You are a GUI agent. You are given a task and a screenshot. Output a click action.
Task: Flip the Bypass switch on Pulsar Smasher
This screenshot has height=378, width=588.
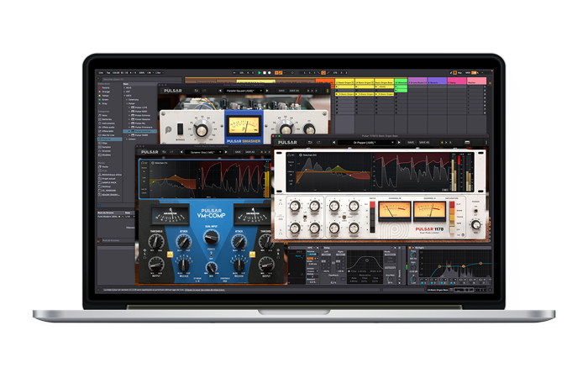[180, 129]
